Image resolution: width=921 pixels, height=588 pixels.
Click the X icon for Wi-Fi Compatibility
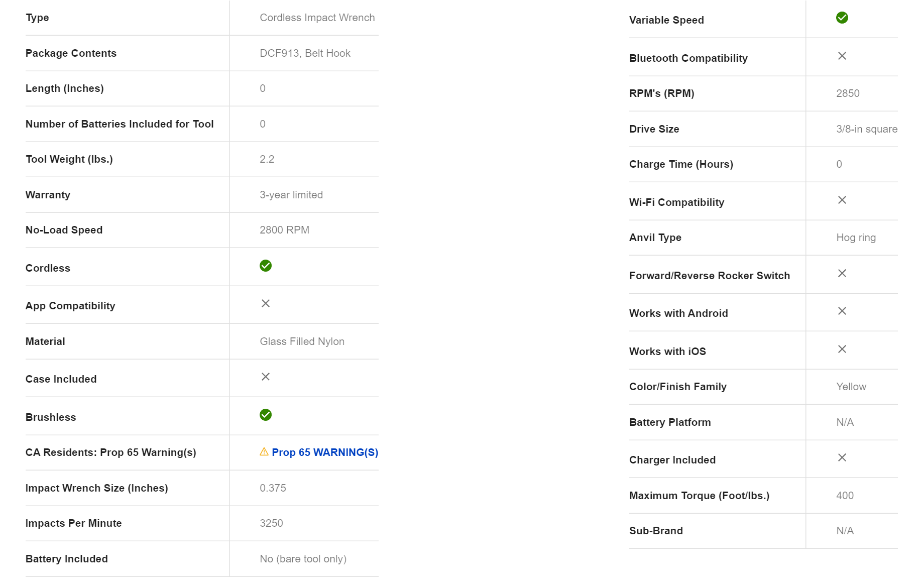click(842, 200)
